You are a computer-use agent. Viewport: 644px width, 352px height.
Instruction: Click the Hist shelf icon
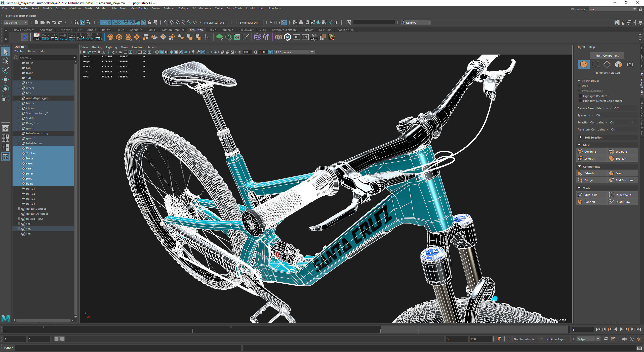click(x=37, y=37)
